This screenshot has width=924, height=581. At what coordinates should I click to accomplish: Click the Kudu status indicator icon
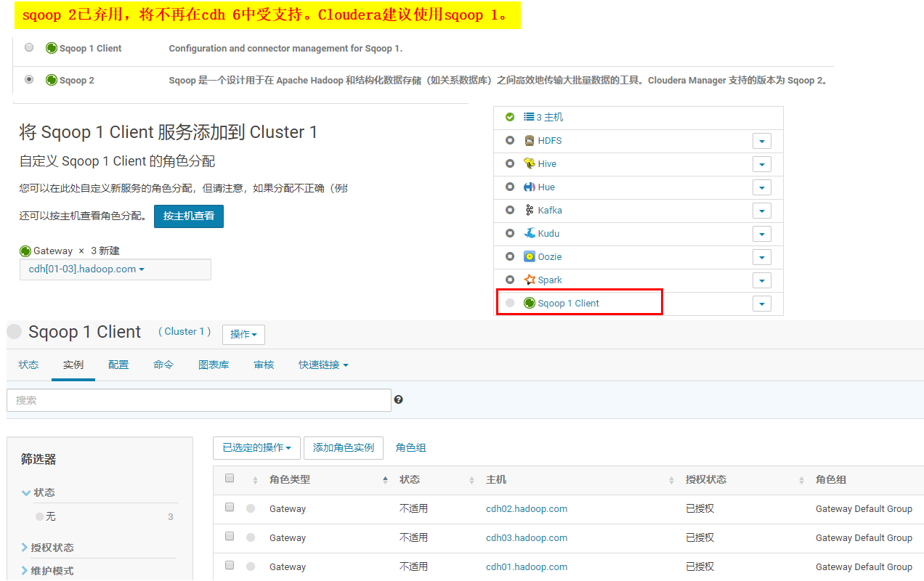(510, 233)
